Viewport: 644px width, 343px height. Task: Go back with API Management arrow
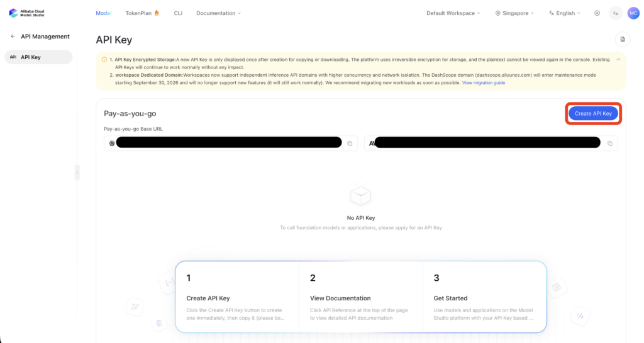(x=13, y=36)
